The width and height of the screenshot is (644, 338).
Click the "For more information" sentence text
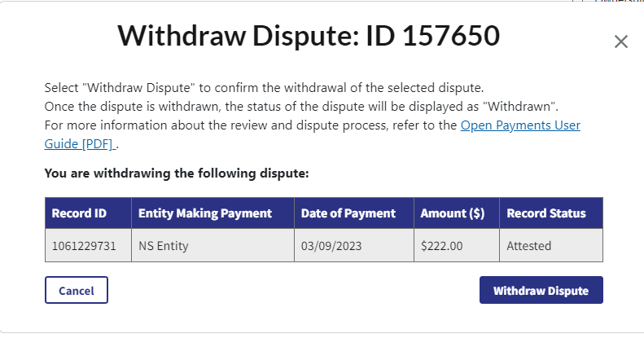pyautogui.click(x=244, y=126)
